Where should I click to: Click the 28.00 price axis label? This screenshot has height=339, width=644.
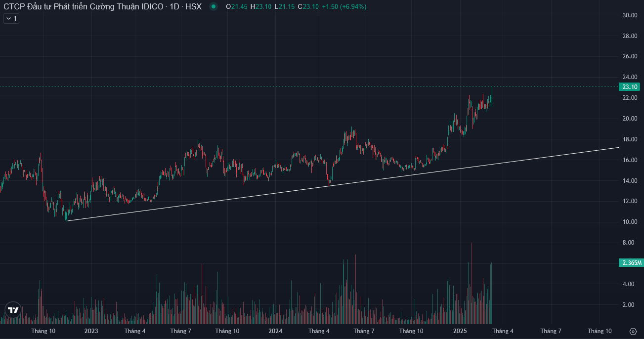point(630,36)
